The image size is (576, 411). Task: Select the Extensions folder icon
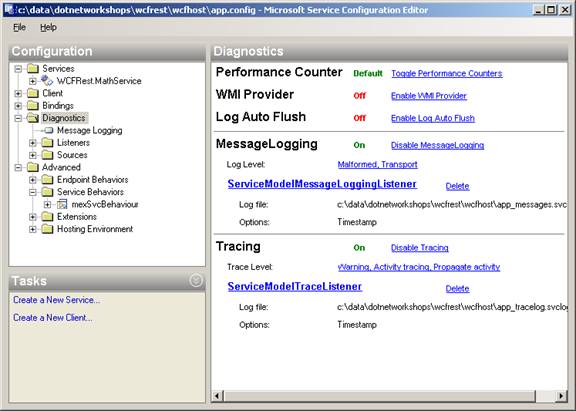(47, 217)
